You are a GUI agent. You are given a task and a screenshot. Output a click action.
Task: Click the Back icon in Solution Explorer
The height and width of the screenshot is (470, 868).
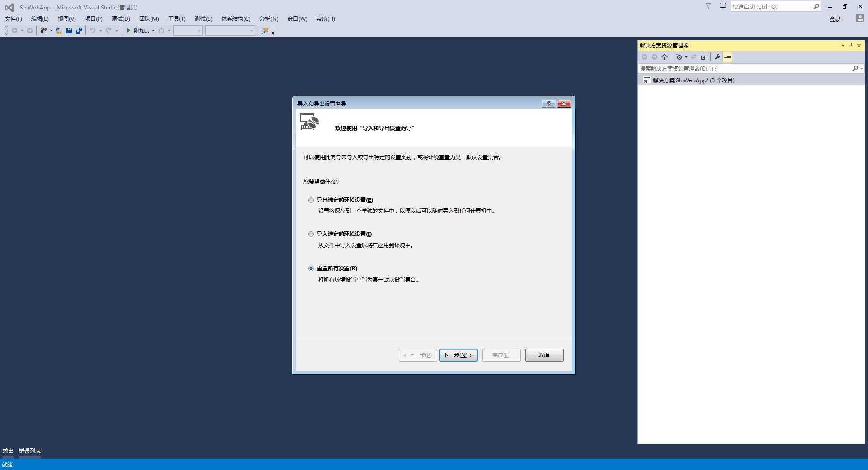[x=645, y=57]
